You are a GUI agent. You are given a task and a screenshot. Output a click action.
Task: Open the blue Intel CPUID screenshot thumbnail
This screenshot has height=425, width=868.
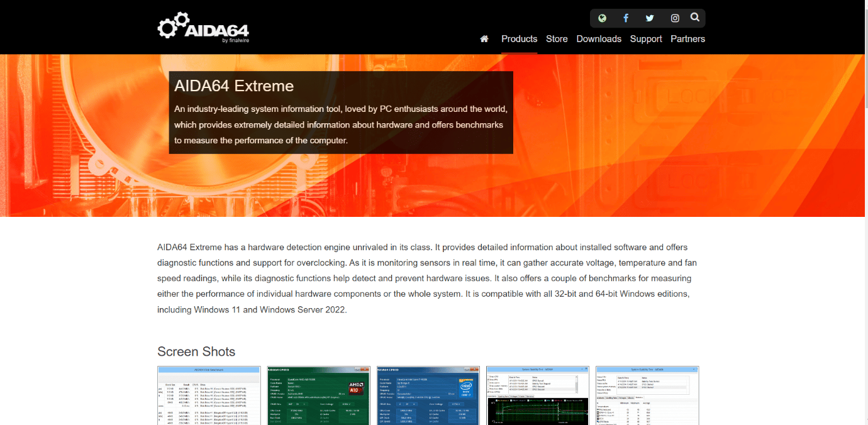(428, 395)
